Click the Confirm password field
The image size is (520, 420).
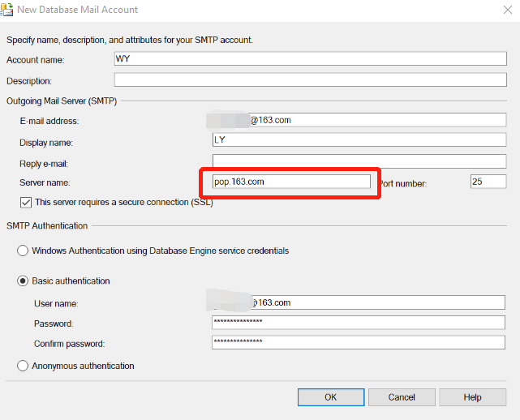click(359, 342)
